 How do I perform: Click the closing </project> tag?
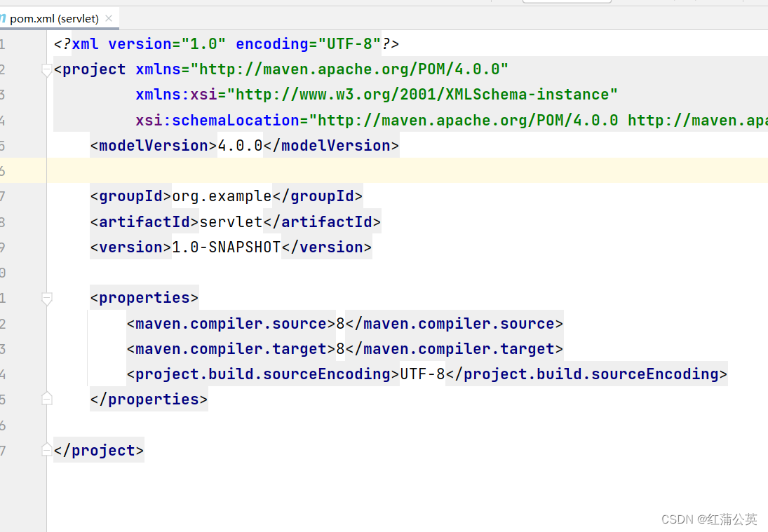point(99,450)
